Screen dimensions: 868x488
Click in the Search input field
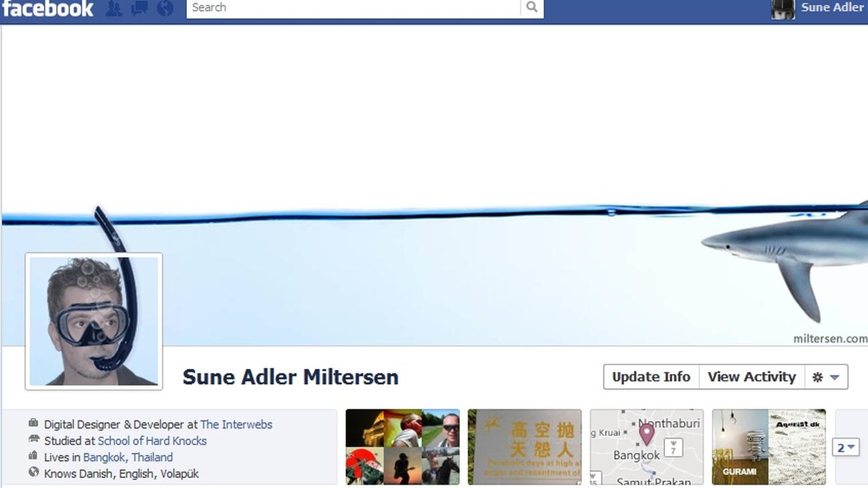tap(353, 7)
